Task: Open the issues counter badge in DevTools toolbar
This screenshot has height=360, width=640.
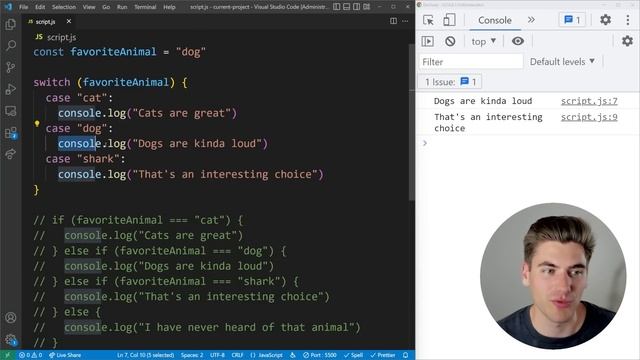Action: pyautogui.click(x=572, y=20)
